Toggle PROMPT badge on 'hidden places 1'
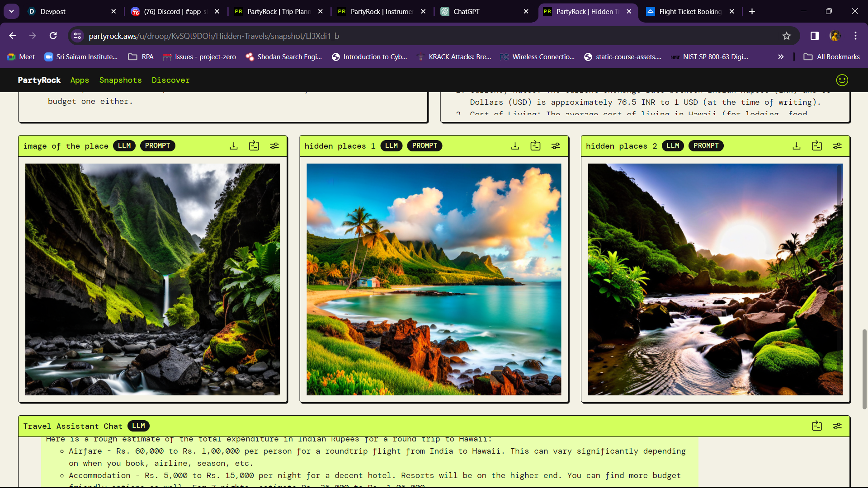This screenshot has width=868, height=488. point(425,145)
